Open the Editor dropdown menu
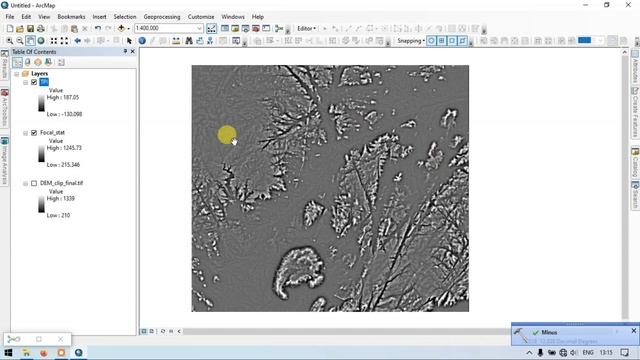640x360 pixels. click(306, 29)
